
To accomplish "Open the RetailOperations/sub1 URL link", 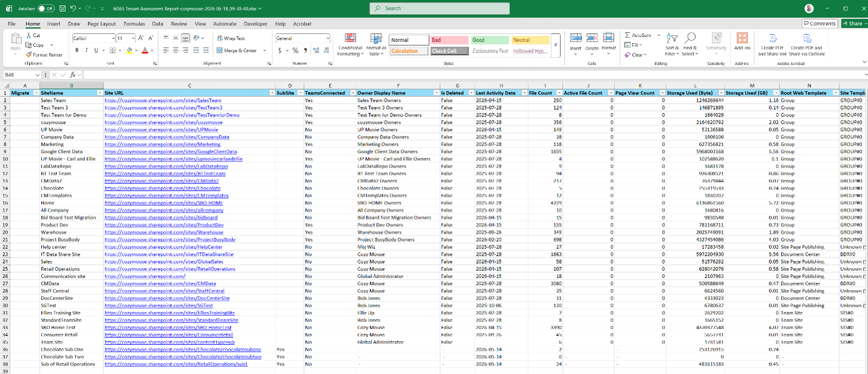I will 176,364.
